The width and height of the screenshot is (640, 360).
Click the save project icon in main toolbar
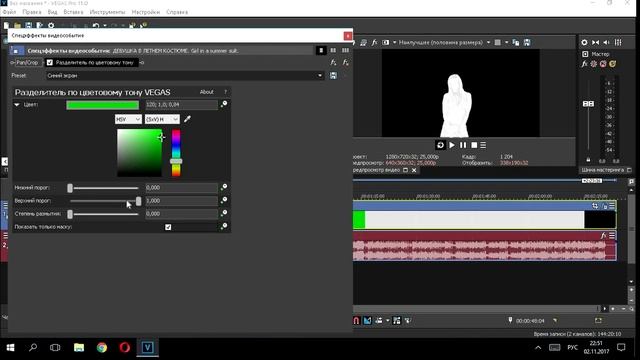click(x=29, y=26)
